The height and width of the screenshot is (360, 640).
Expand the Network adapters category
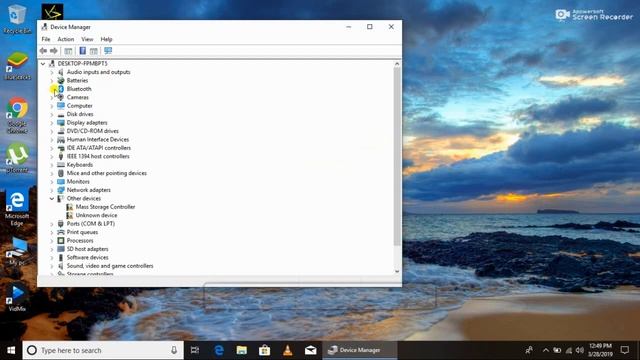(x=52, y=190)
